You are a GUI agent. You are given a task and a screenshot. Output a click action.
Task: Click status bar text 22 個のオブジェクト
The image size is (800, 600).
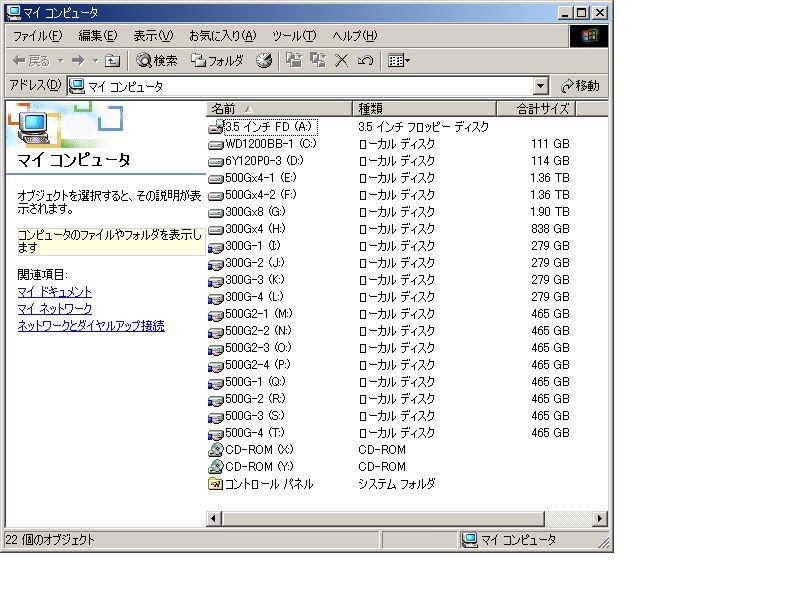click(49, 540)
